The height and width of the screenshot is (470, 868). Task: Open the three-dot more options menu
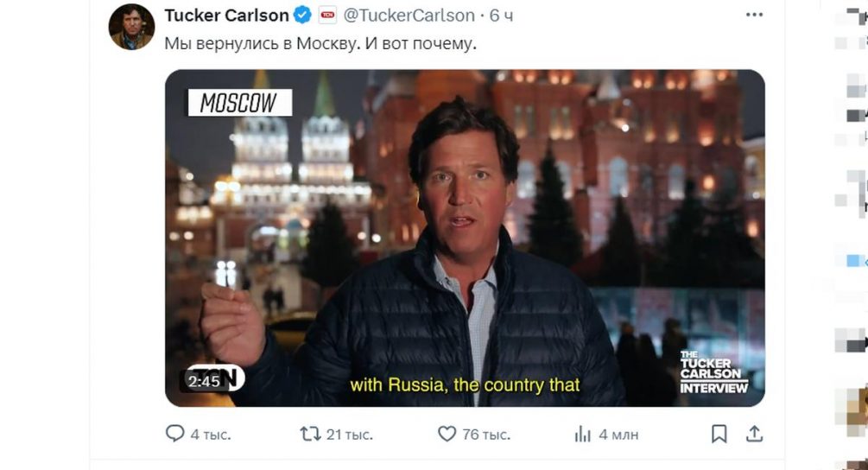(x=754, y=16)
